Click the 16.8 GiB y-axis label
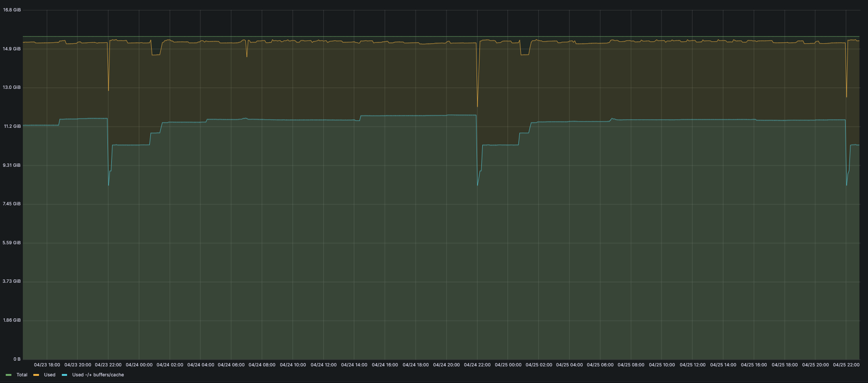 click(x=12, y=10)
